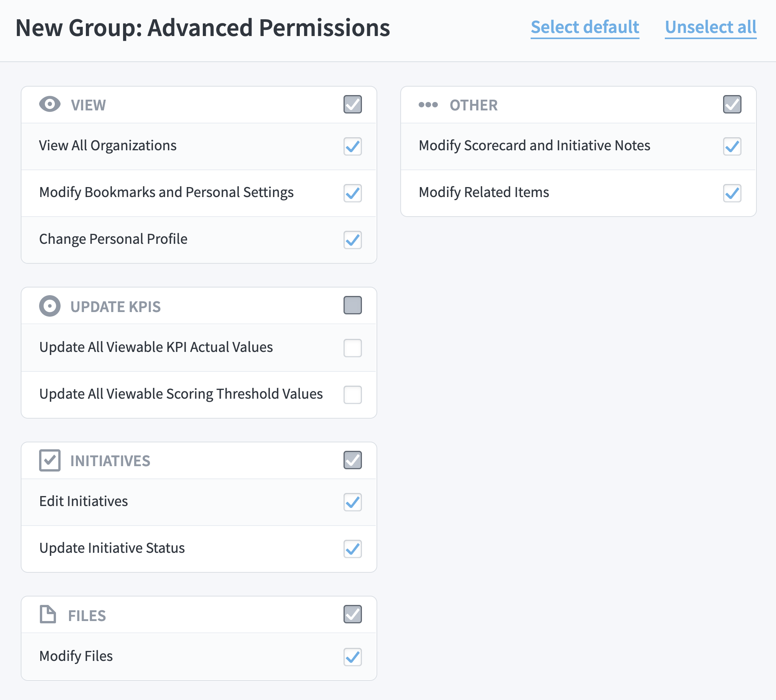The height and width of the screenshot is (700, 776).
Task: Click the target icon beside UPDATE KPIS
Action: click(49, 306)
